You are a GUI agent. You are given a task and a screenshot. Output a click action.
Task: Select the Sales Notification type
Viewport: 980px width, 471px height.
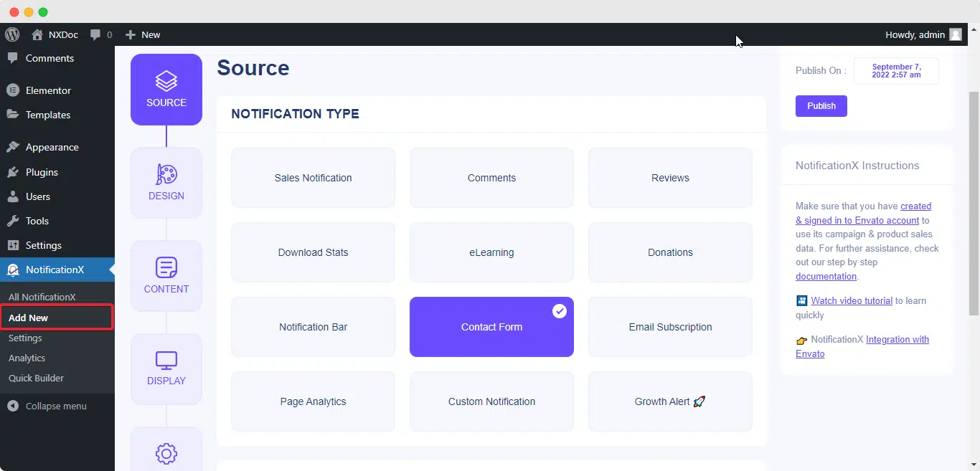(313, 178)
